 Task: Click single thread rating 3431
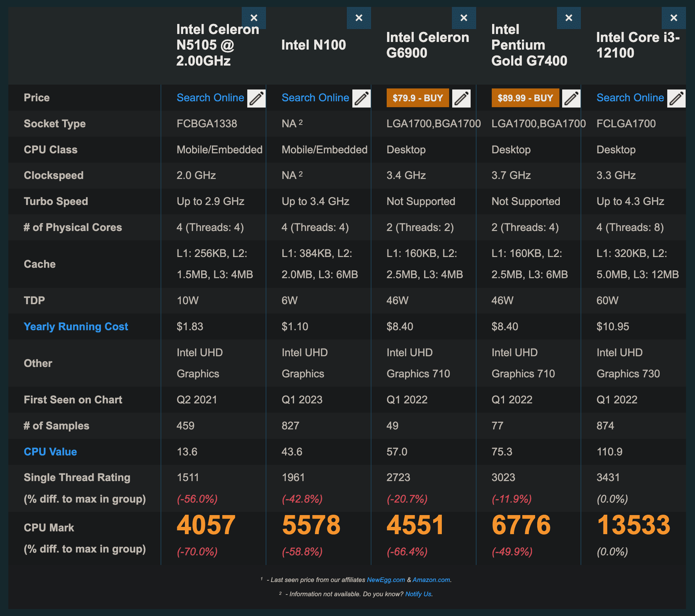pos(608,478)
